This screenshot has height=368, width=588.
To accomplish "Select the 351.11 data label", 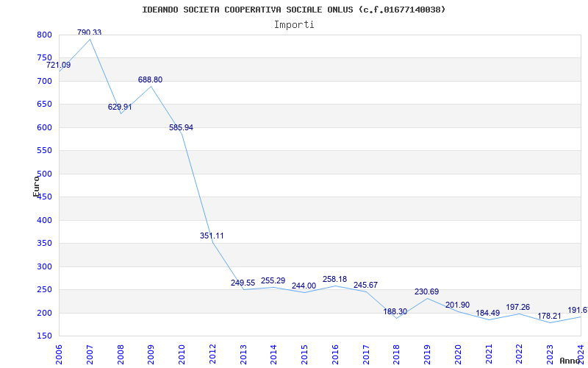I will tap(212, 236).
